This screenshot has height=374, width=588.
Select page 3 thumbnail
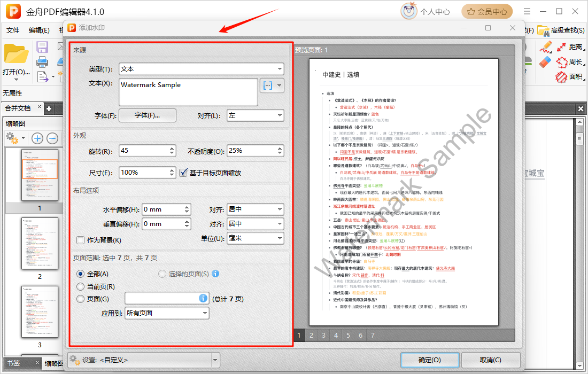(x=40, y=312)
